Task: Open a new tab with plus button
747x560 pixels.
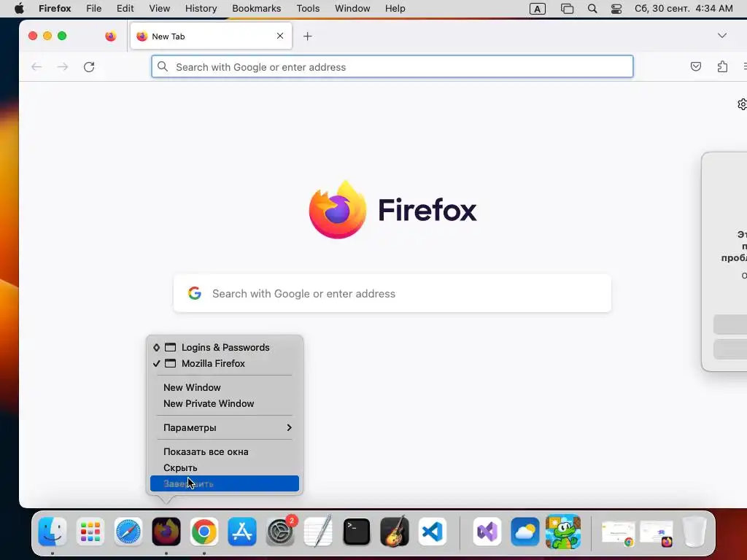Action: coord(308,36)
